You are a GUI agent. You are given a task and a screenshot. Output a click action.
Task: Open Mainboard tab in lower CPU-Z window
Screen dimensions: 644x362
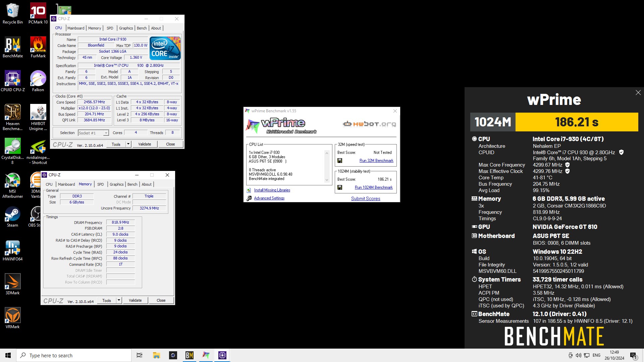[66, 184]
